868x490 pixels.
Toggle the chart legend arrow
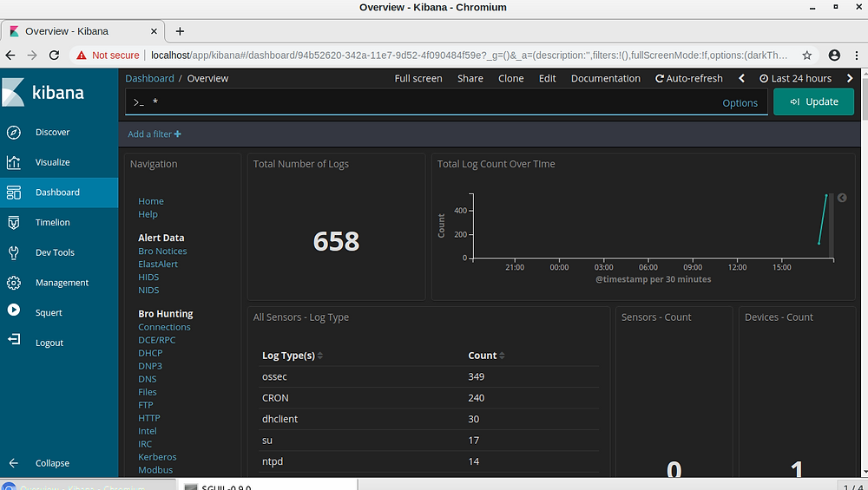point(842,198)
